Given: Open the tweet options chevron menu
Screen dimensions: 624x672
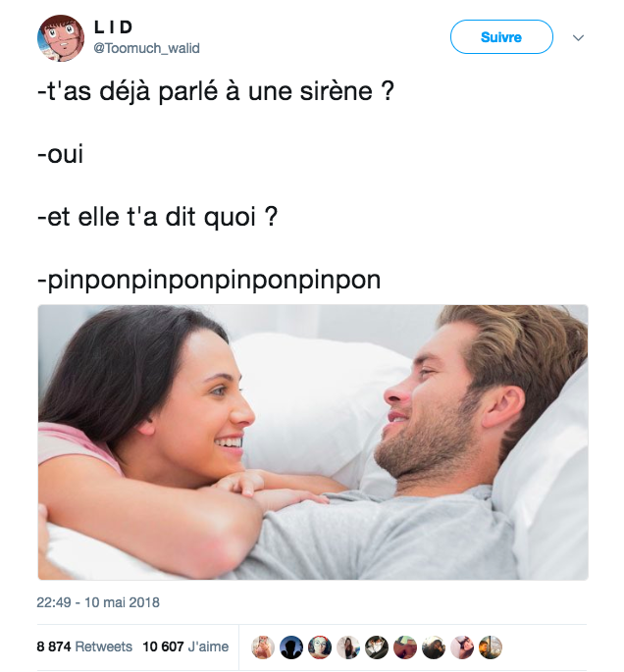Looking at the screenshot, I should [x=578, y=37].
